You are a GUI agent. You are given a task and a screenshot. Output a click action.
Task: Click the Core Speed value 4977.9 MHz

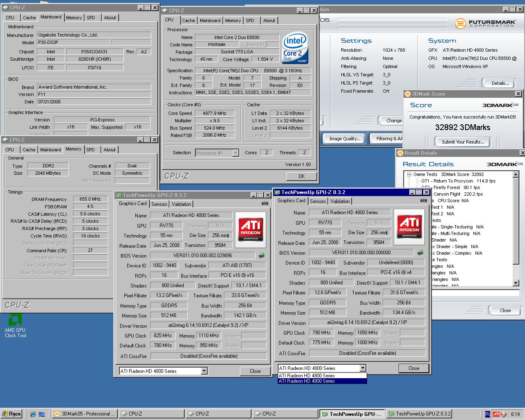pyautogui.click(x=215, y=113)
